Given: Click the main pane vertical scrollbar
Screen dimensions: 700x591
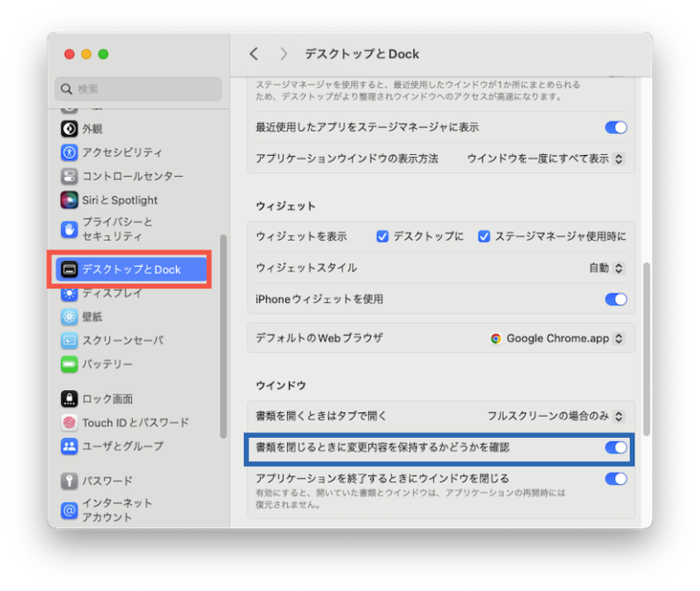Looking at the screenshot, I should [646, 349].
